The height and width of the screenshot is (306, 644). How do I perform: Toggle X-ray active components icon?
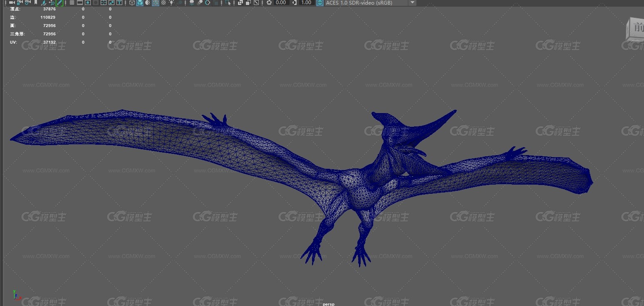(x=248, y=2)
